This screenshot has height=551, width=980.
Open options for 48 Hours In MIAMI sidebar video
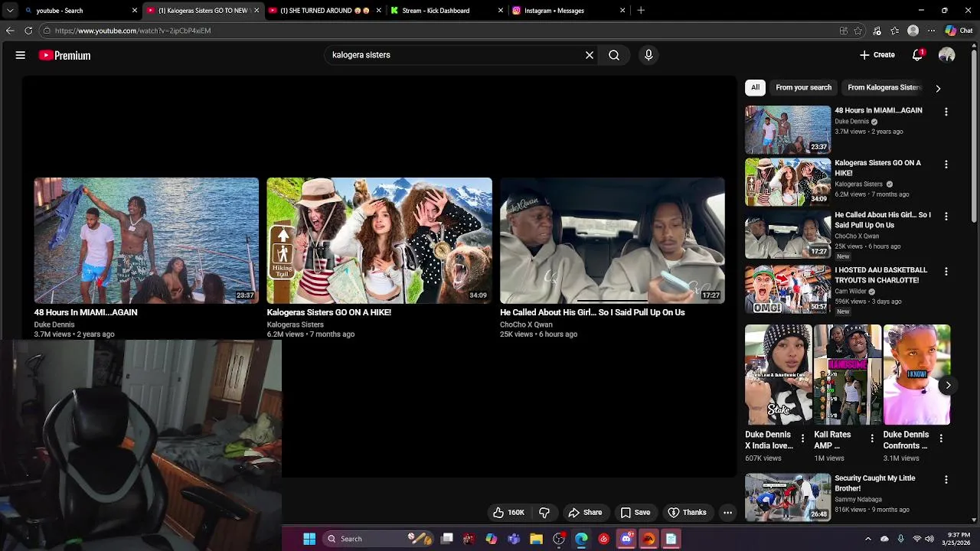(946, 112)
